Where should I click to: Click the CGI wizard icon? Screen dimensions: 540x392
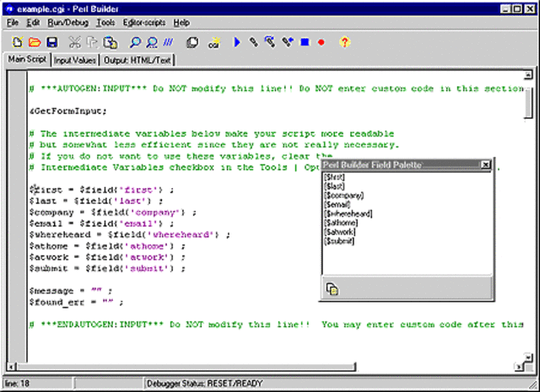pos(213,43)
